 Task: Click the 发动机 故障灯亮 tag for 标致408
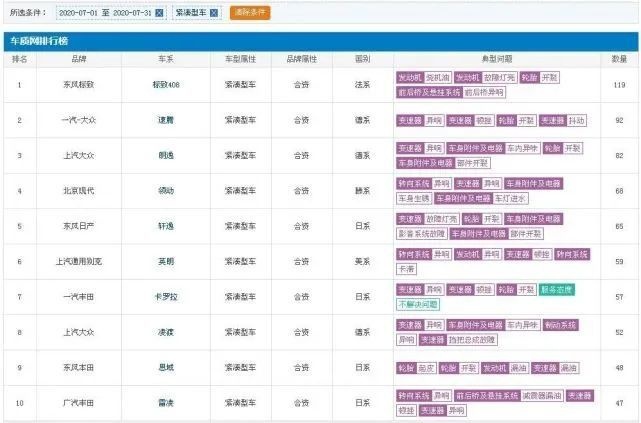point(486,78)
